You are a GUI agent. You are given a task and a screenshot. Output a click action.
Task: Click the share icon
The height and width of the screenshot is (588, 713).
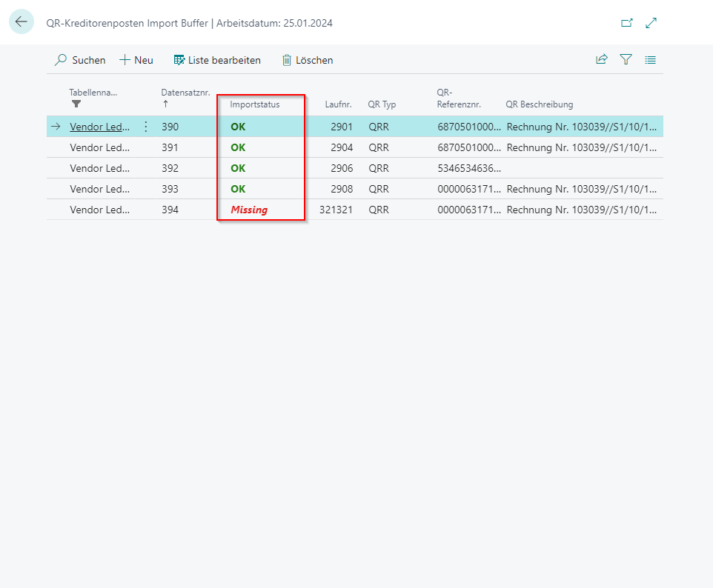coord(602,60)
